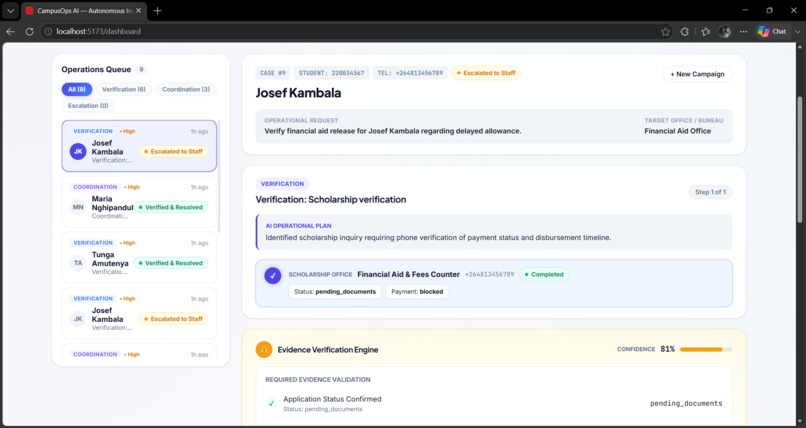Screen dimensions: 806x428
Task: Click the High priority label on Maria's card
Action: [x=132, y=187]
